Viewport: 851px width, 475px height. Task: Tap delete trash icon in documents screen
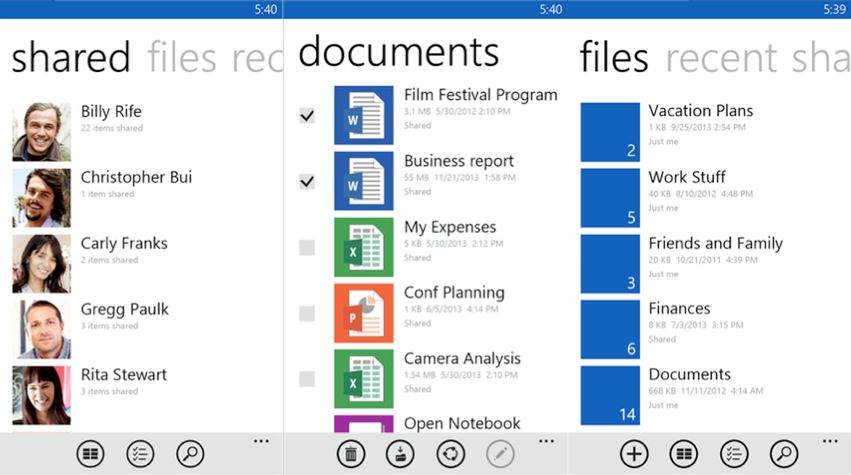point(351,454)
